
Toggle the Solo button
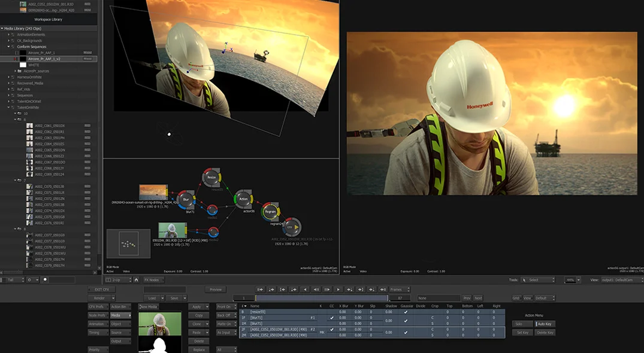[x=522, y=324]
